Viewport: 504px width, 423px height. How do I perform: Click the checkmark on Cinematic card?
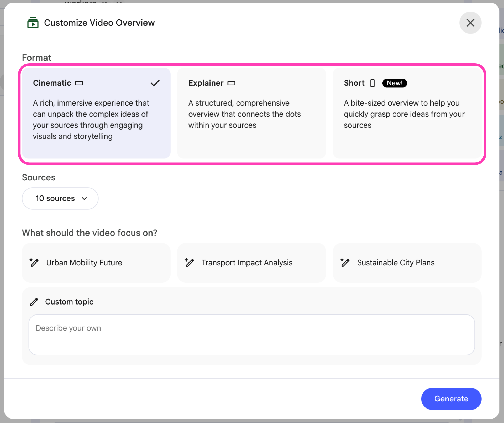[155, 83]
